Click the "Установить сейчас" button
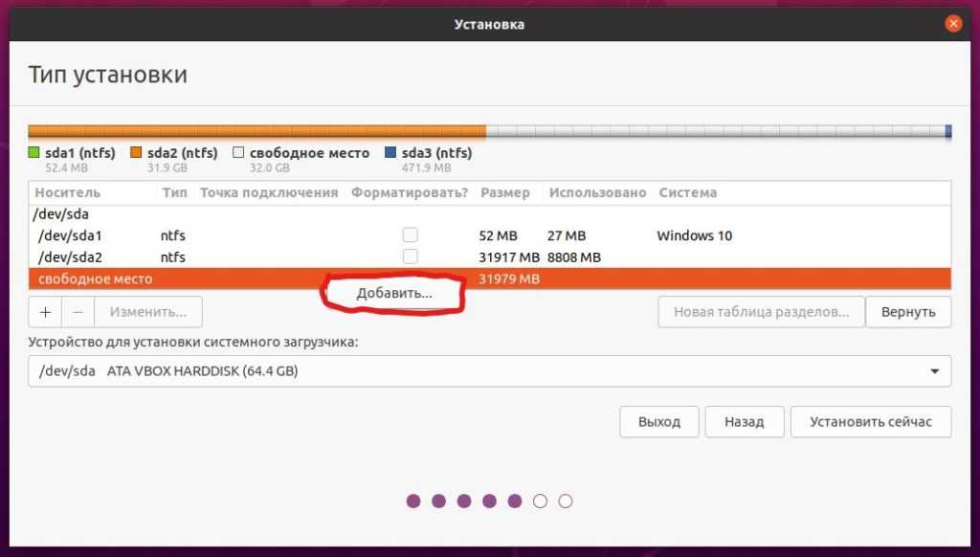The height and width of the screenshot is (557, 980). pos(870,422)
